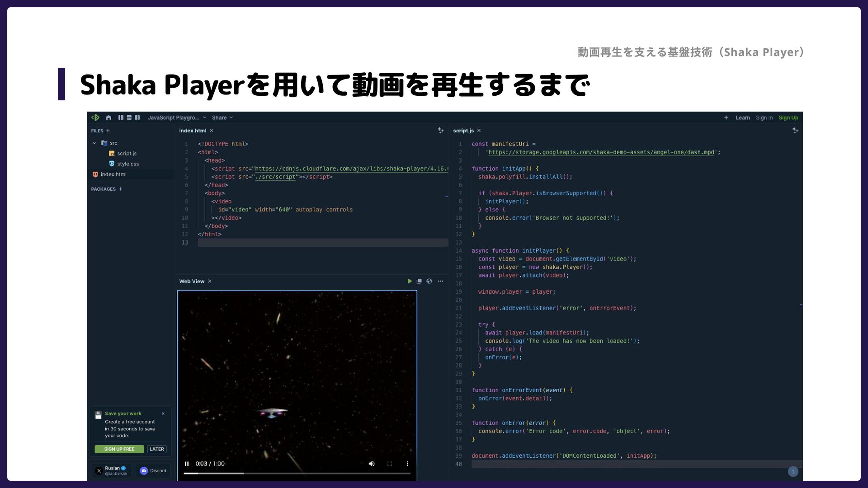Close the index.html tab
The width and height of the screenshot is (868, 488).
pos(211,131)
